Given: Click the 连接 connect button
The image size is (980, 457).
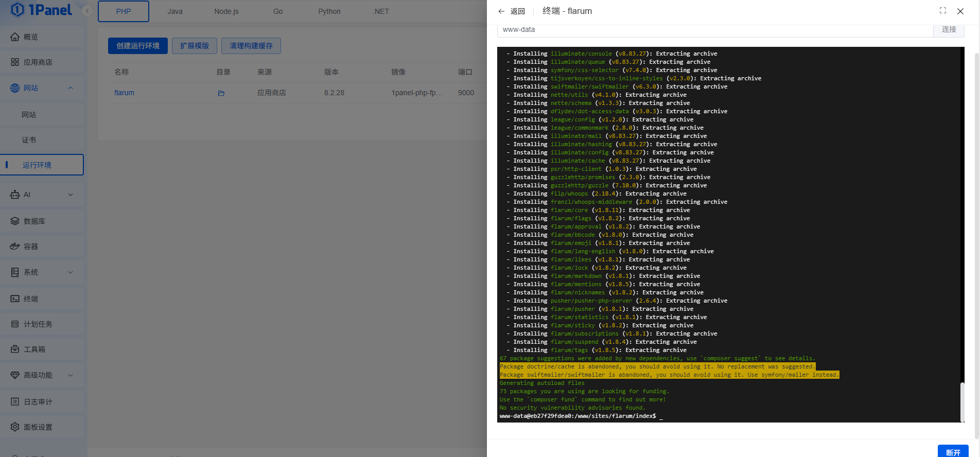Looking at the screenshot, I should pos(949,30).
